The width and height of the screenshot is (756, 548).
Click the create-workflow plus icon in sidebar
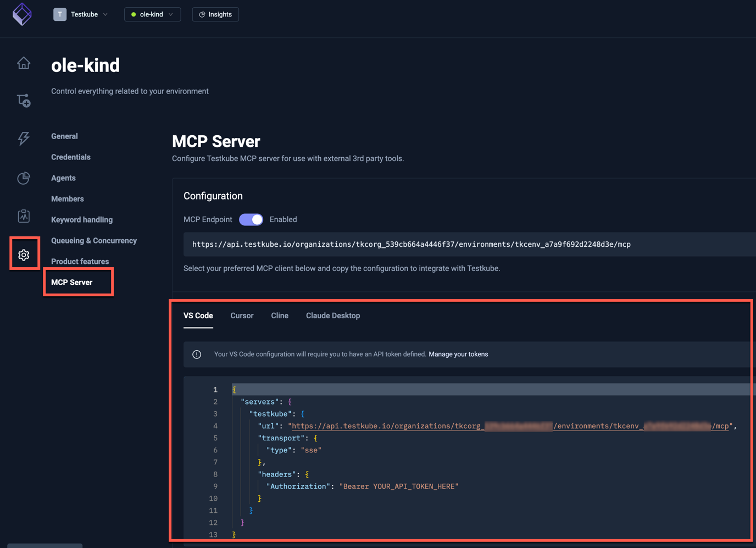tap(23, 100)
